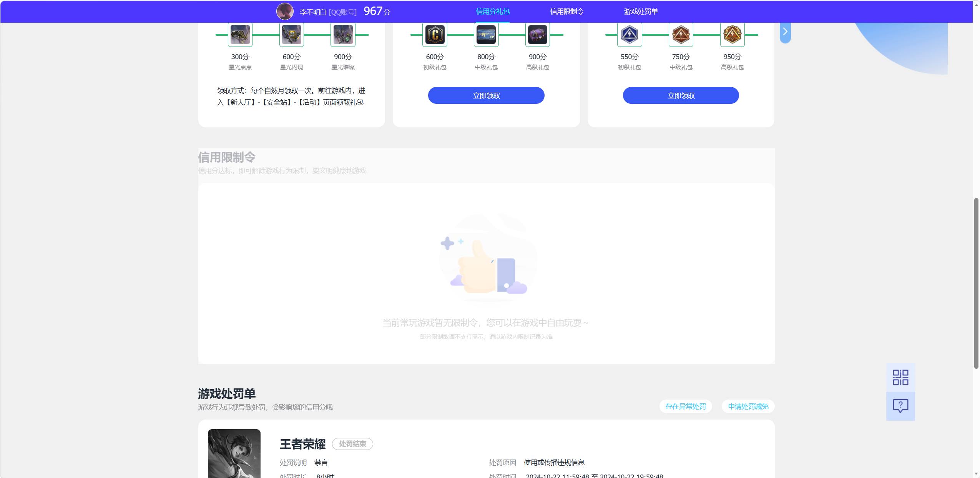Switch to 信用限制令 tab
Image resolution: width=980 pixels, height=478 pixels.
coord(566,12)
